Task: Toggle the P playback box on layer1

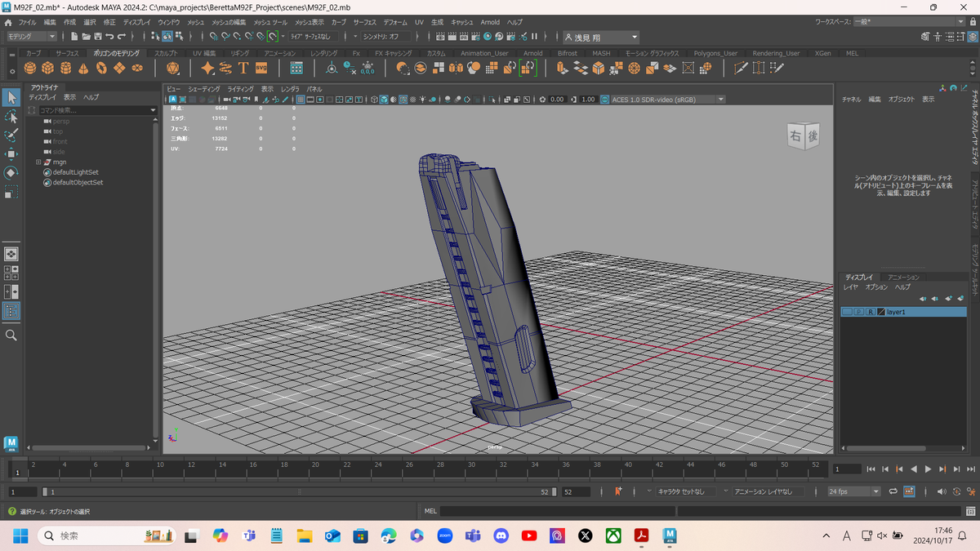Action: (858, 312)
